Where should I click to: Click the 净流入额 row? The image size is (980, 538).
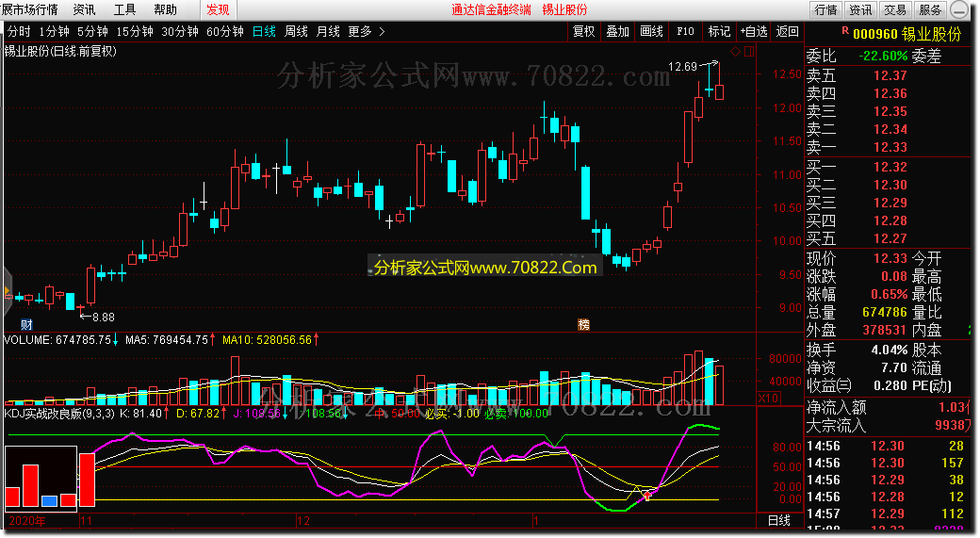click(x=888, y=407)
